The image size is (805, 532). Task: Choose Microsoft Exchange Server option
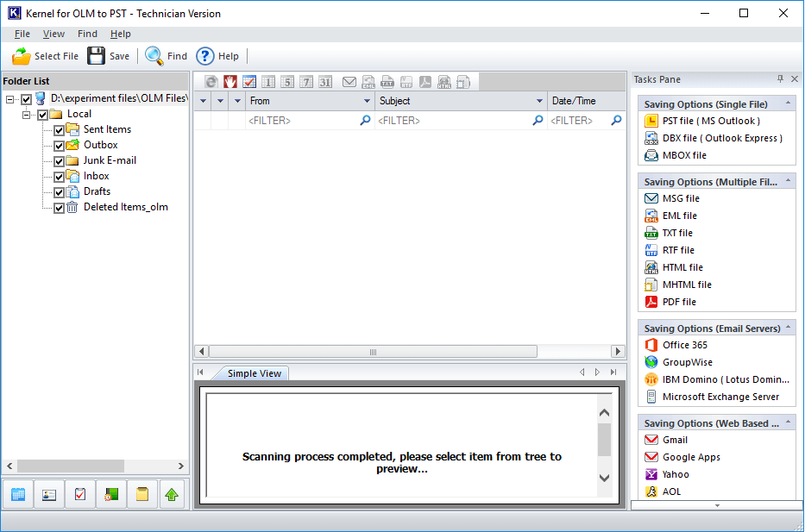712,397
